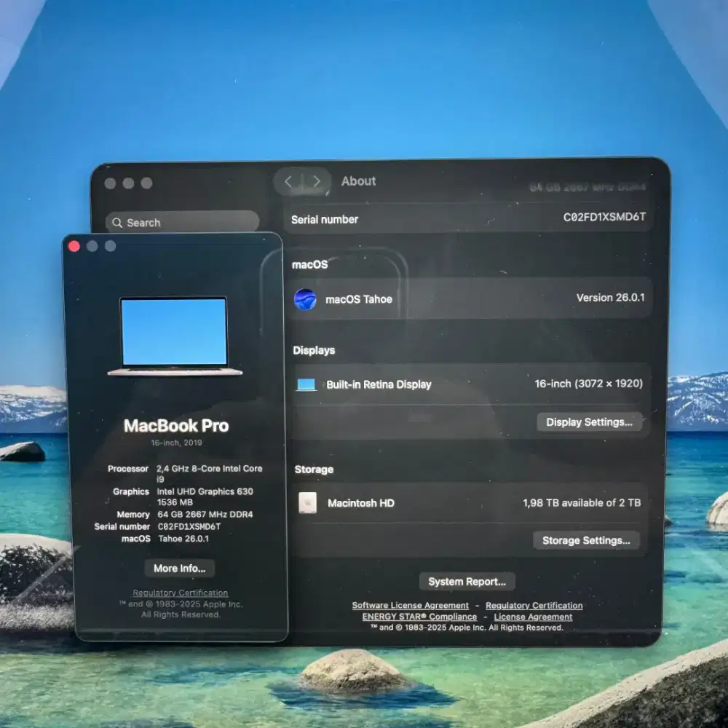Open Storage Settings
This screenshot has height=728, width=728.
(x=586, y=540)
